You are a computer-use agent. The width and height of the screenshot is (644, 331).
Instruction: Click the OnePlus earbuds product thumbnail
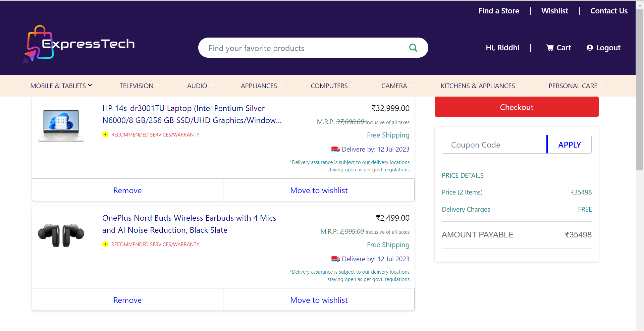[x=61, y=235]
